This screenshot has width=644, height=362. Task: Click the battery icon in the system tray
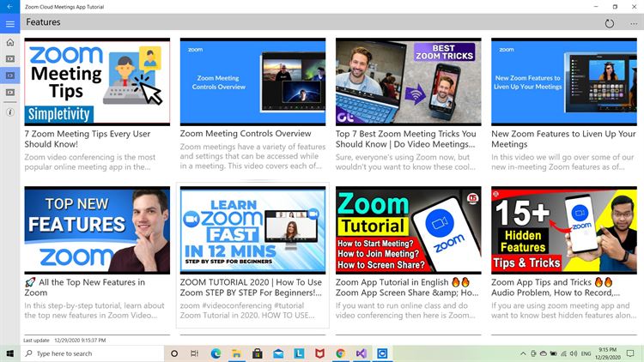(x=554, y=353)
